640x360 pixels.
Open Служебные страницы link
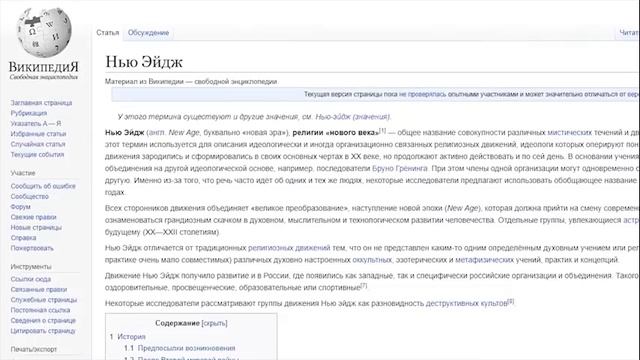click(x=44, y=300)
